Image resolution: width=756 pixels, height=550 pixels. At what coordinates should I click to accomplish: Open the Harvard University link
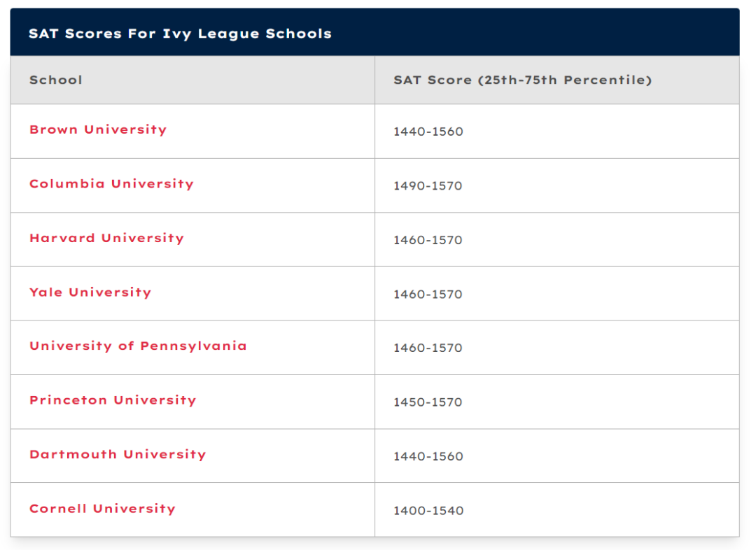[106, 239]
